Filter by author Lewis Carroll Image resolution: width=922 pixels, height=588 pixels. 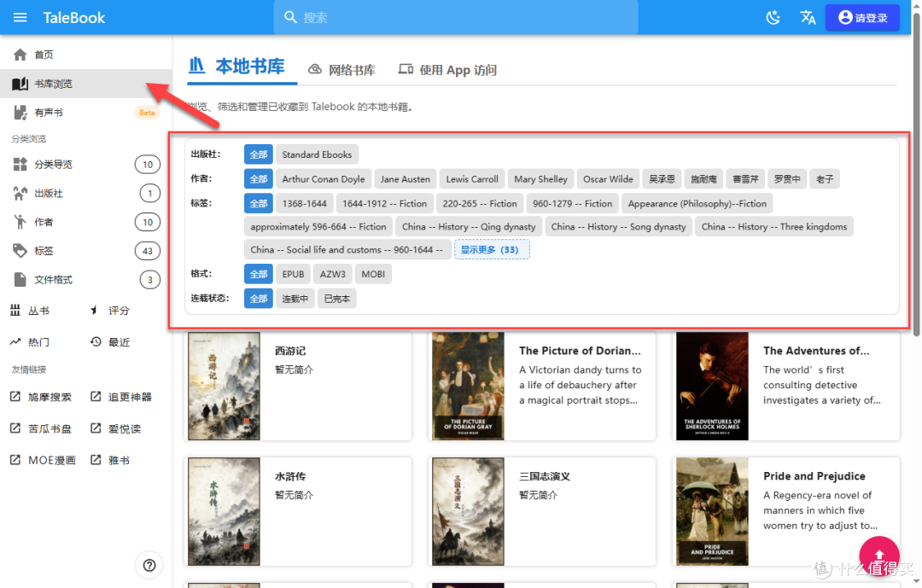point(472,178)
